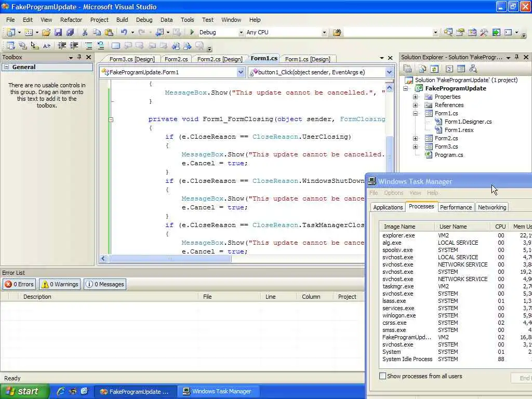The width and height of the screenshot is (532, 399).
Task: Start debugging with the green play arrow
Action: coord(192,32)
